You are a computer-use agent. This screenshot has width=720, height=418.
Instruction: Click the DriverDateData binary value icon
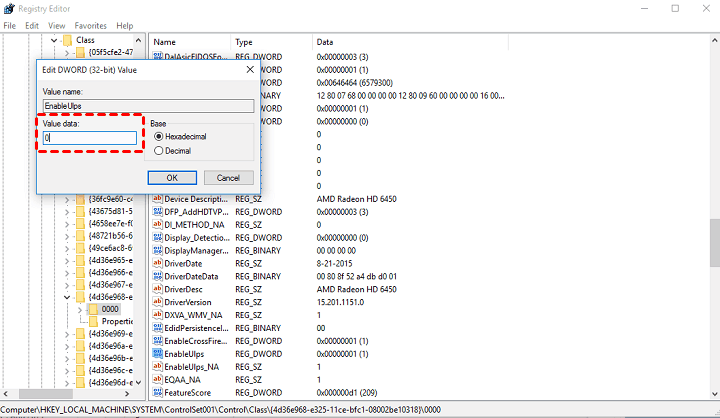158,276
